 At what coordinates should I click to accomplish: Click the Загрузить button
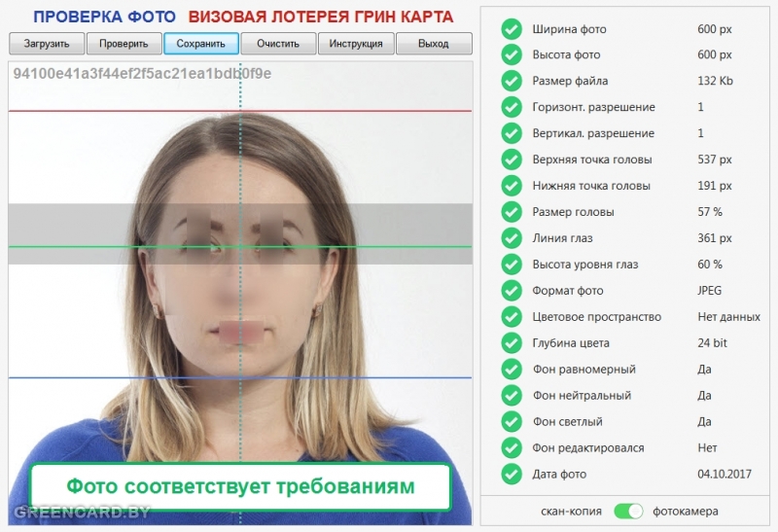tap(47, 44)
